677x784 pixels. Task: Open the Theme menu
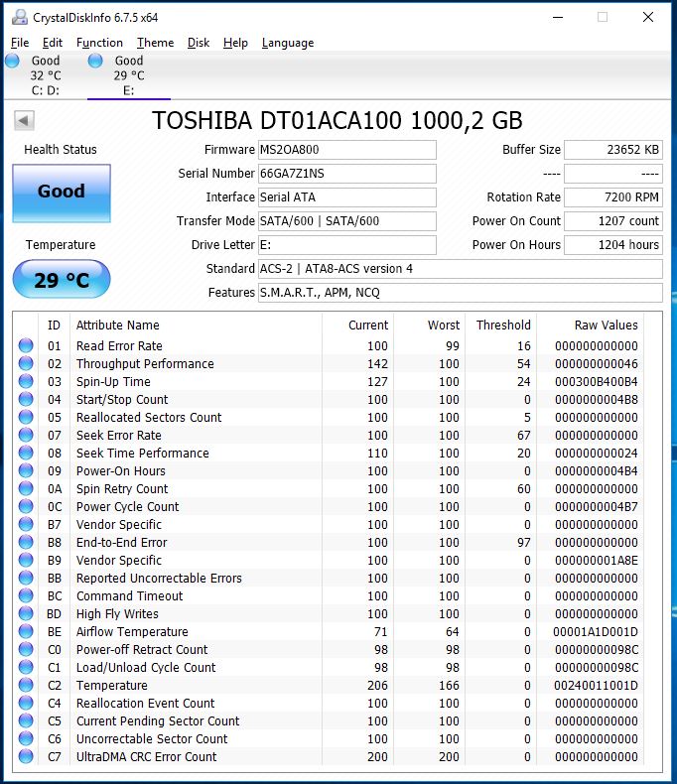[156, 43]
